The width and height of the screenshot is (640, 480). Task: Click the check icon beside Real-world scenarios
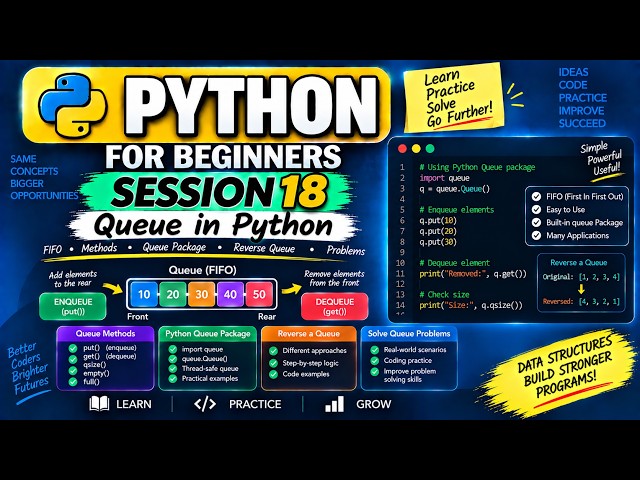(x=374, y=350)
